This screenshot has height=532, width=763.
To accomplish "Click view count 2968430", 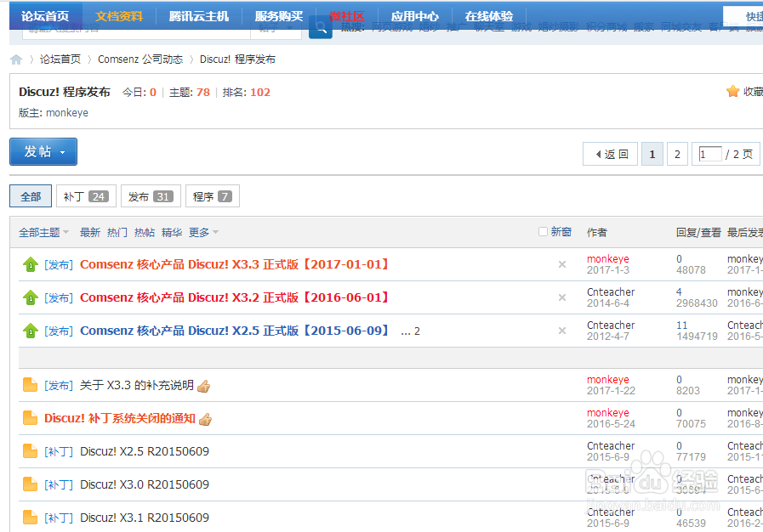I will point(697,303).
